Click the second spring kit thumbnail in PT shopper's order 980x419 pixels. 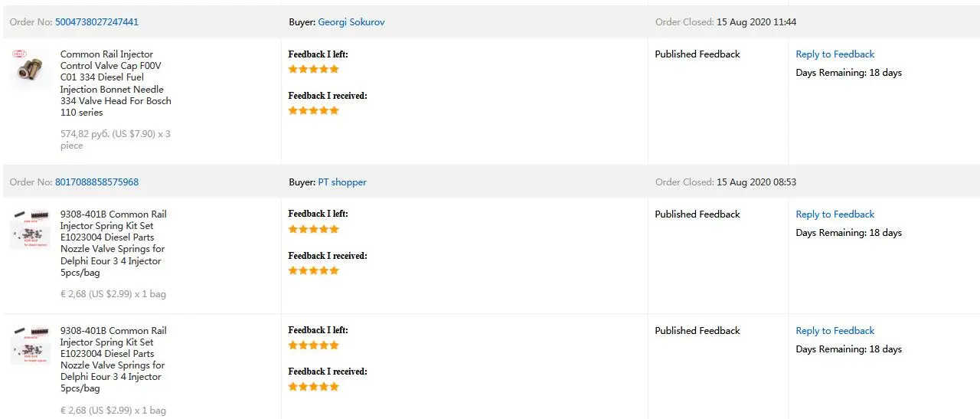30,345
